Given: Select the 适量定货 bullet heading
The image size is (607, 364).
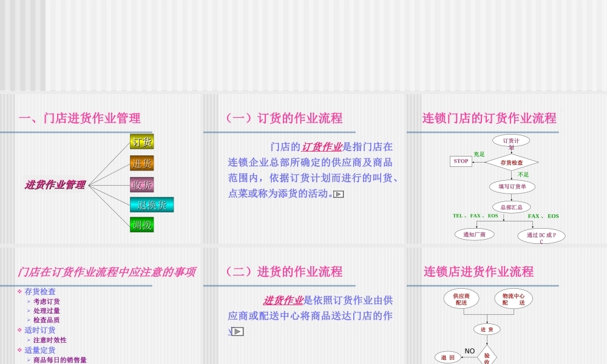Looking at the screenshot, I should click(x=40, y=351).
